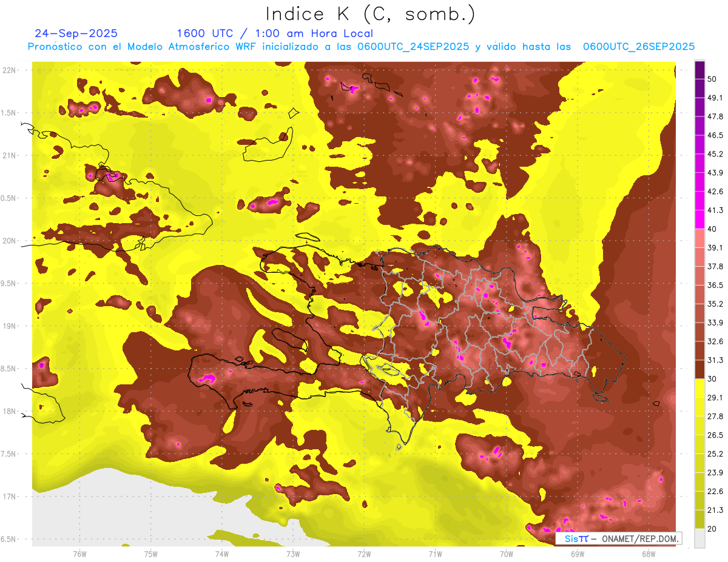Click the '31.3' colorbar value
Screen dimensions: 728x562
click(715, 360)
